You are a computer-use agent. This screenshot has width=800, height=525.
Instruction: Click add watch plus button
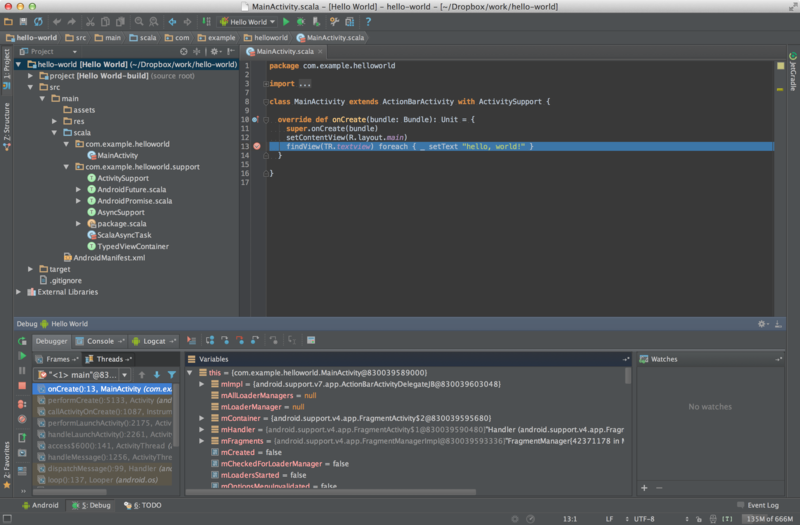click(644, 488)
